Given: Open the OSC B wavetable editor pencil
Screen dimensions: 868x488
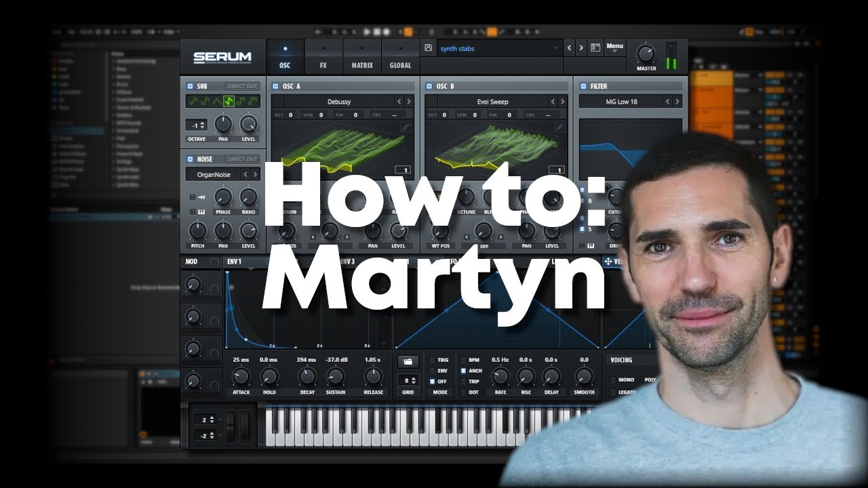Looking at the screenshot, I should tap(559, 127).
